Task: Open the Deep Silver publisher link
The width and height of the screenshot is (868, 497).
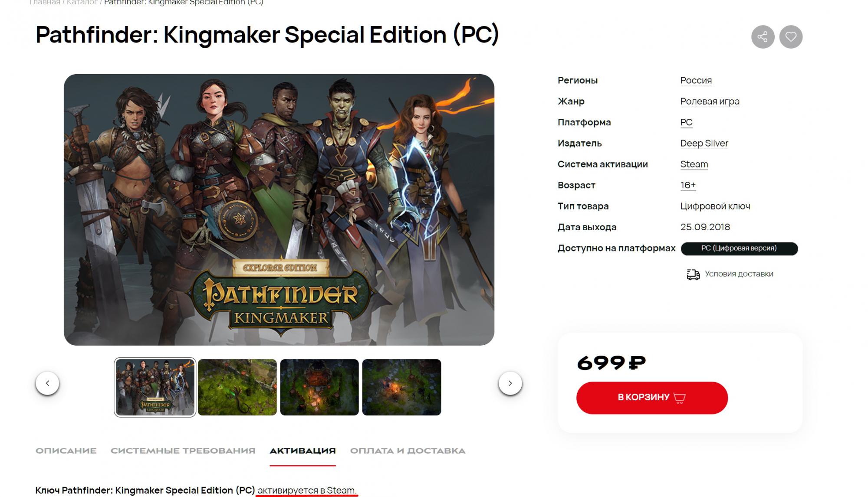Action: click(x=704, y=144)
